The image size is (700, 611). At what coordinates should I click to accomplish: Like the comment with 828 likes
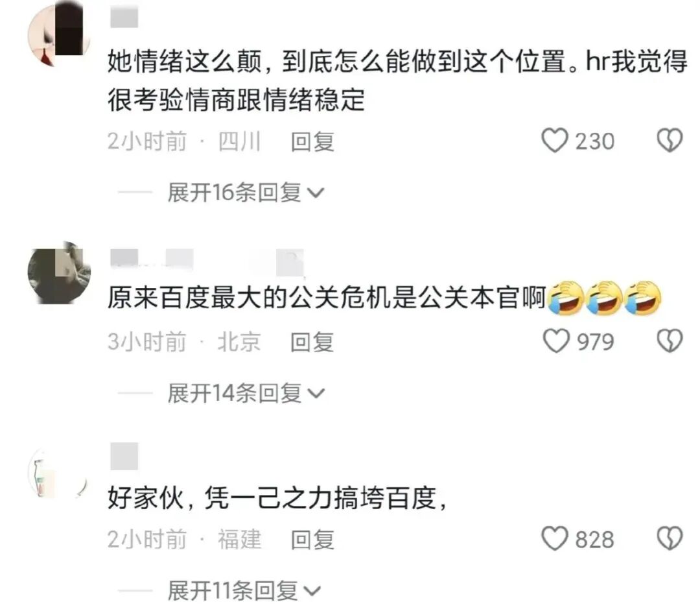tap(554, 538)
